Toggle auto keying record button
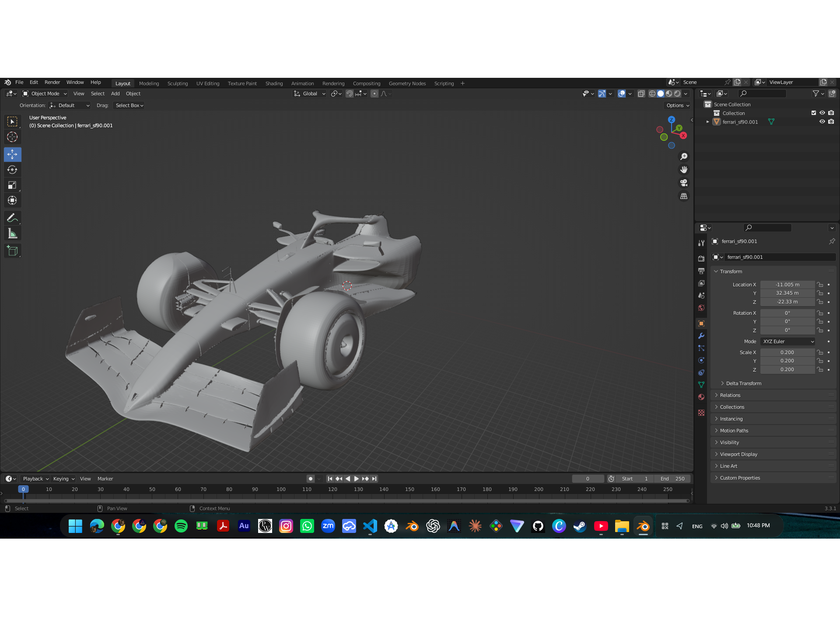Screen dimensions: 840x623 click(311, 479)
